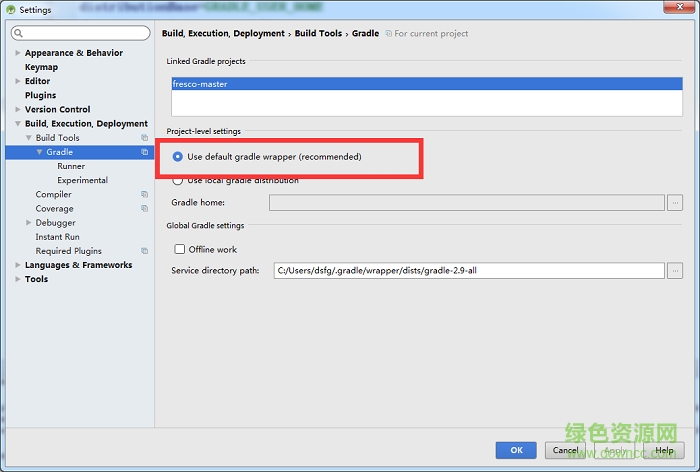Select fresco-master in linked Gradle projects
This screenshot has width=700, height=472.
click(427, 84)
